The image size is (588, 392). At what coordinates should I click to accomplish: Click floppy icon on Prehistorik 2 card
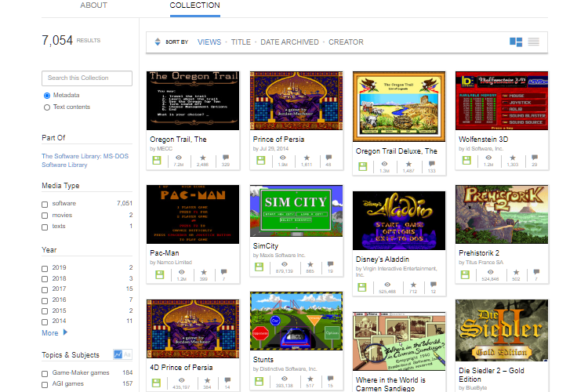(465, 274)
